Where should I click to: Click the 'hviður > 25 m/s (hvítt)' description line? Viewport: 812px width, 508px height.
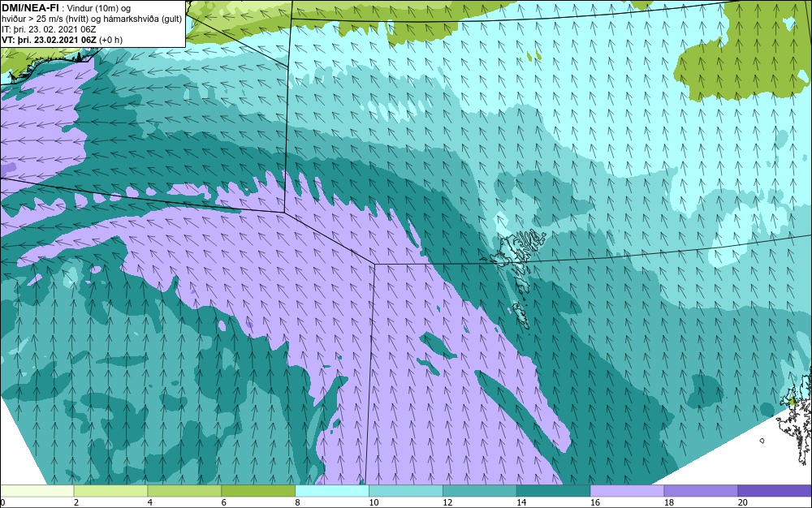tap(92, 19)
